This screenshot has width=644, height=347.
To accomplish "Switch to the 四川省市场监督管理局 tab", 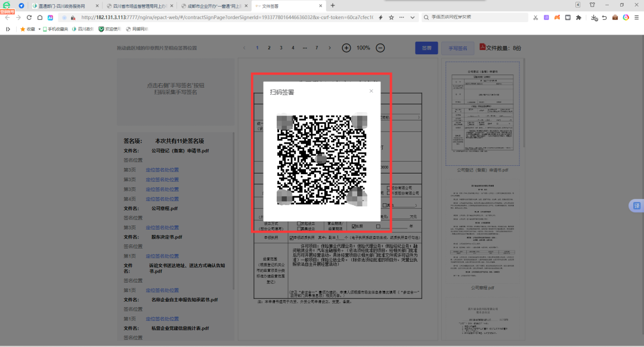I will pos(140,6).
